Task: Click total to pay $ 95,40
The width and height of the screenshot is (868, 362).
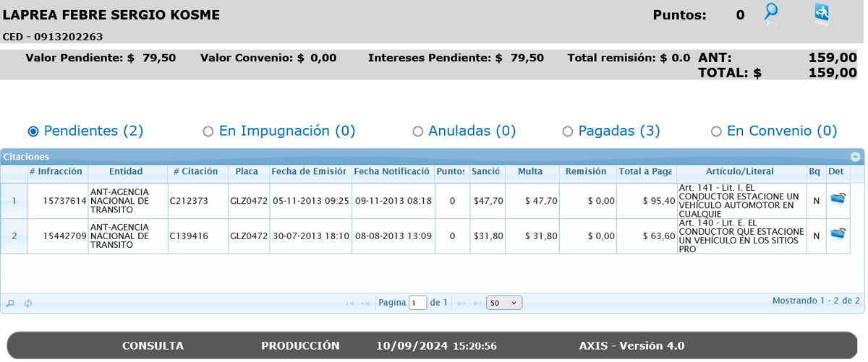Action: point(658,201)
